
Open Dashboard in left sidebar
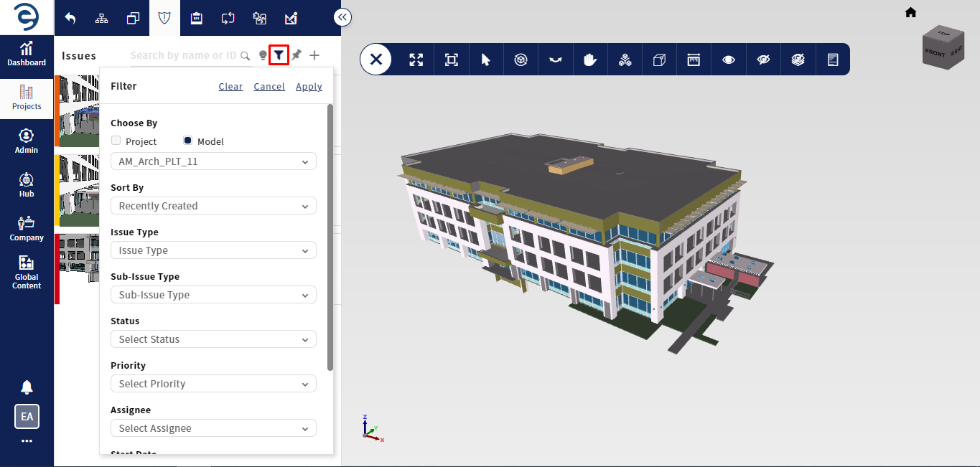point(27,54)
